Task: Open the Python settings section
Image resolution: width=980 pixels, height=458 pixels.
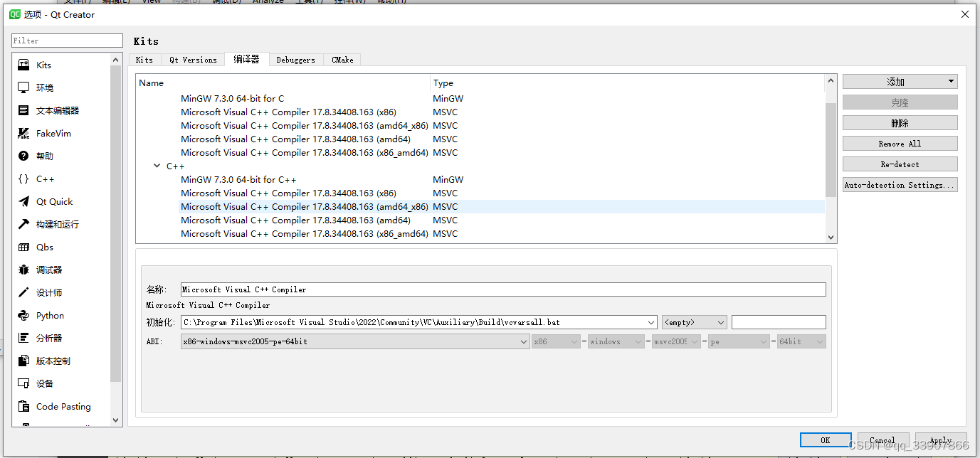Action: click(50, 315)
